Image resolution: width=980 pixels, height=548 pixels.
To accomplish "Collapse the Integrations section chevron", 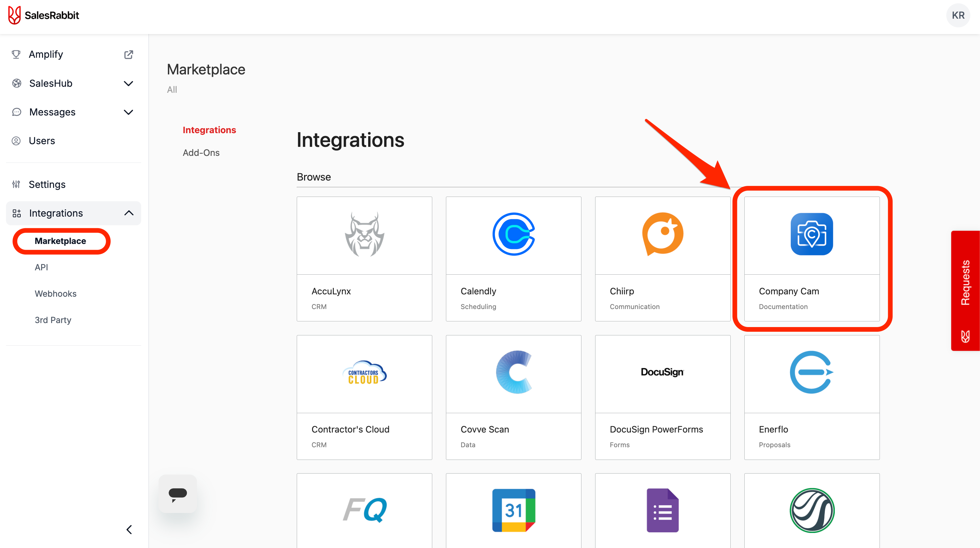I will pyautogui.click(x=129, y=213).
